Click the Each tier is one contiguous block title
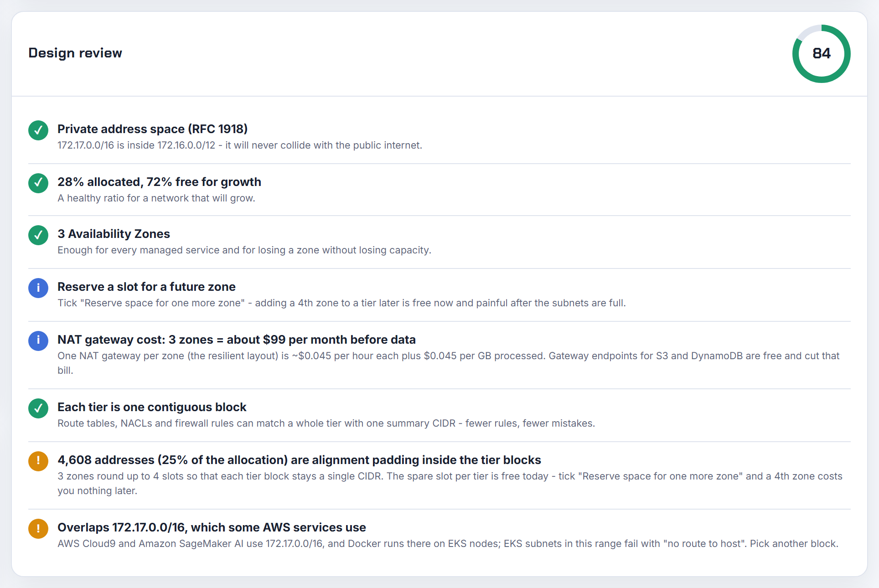 click(x=152, y=407)
